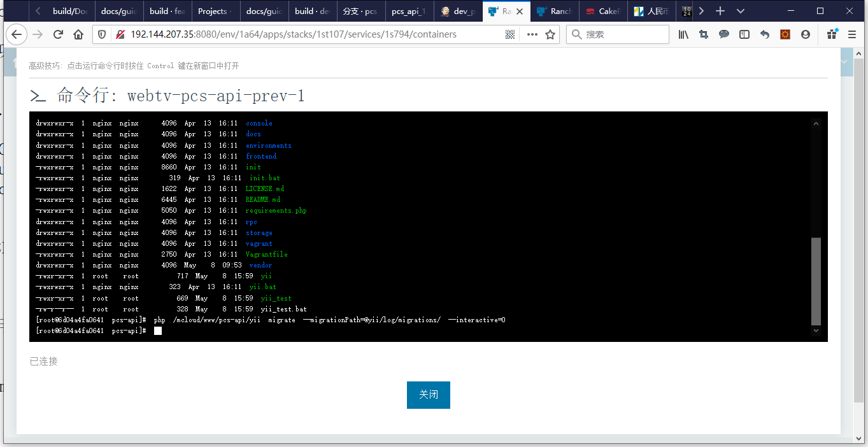This screenshot has width=868, height=447.
Task: Click the blue 关闭 button
Action: [x=428, y=395]
